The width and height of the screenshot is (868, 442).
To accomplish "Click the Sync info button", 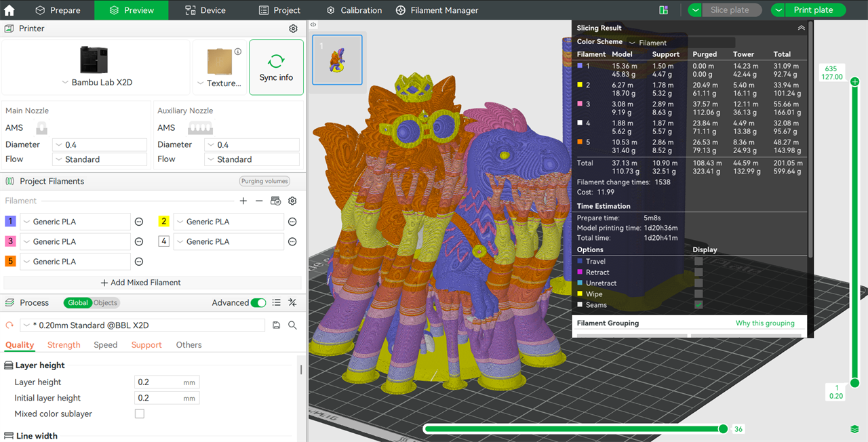I will click(x=276, y=67).
